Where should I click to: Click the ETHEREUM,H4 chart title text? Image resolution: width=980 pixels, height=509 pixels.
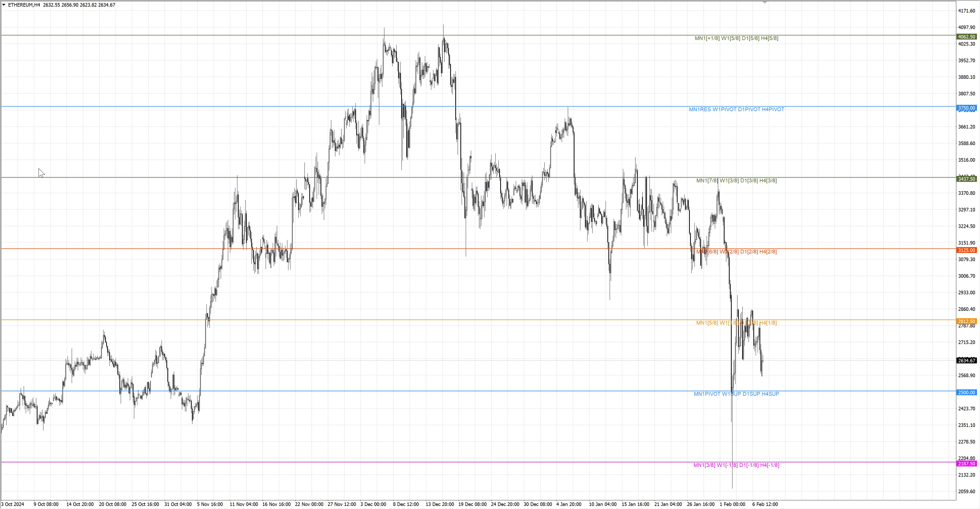[24, 5]
